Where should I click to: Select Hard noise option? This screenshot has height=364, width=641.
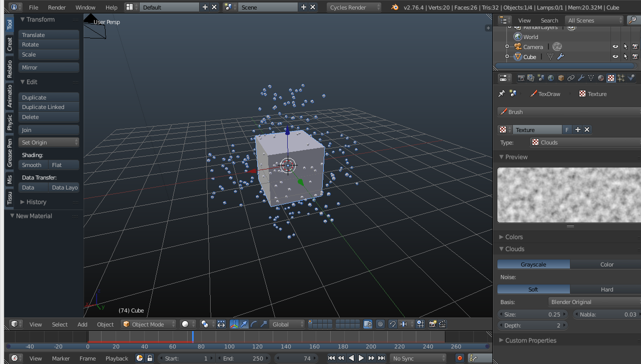(606, 289)
